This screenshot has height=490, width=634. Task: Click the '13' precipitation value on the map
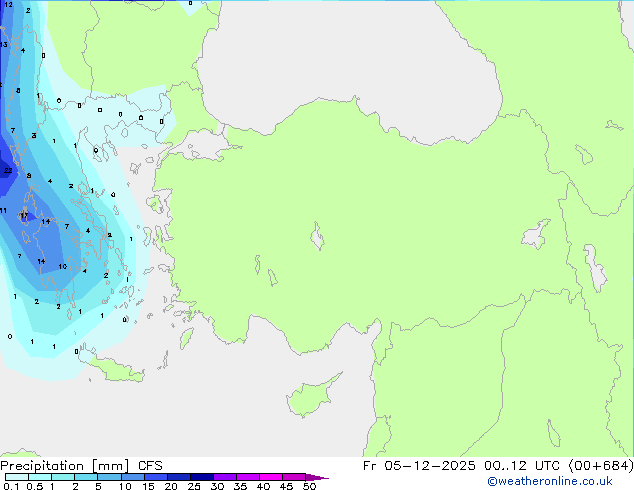[4, 44]
